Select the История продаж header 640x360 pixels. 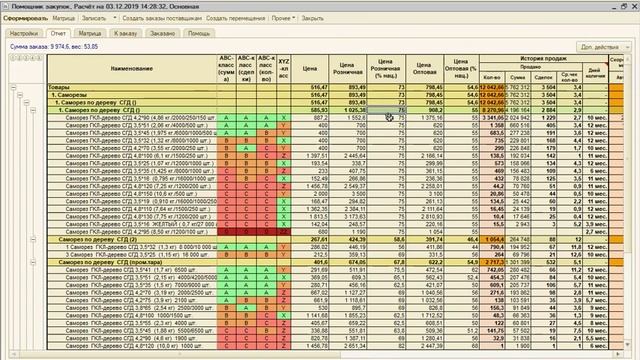click(544, 58)
